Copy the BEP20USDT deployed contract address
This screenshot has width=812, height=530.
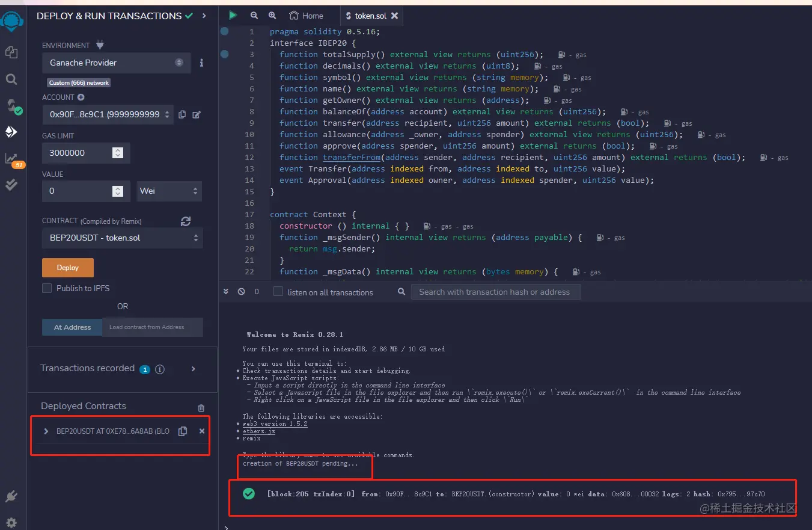[183, 431]
